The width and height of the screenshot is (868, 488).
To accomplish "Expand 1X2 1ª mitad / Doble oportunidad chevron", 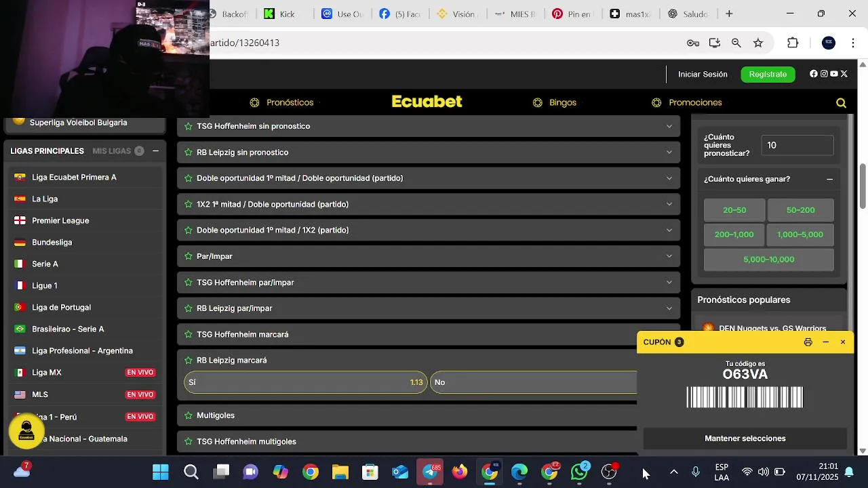I will (669, 204).
